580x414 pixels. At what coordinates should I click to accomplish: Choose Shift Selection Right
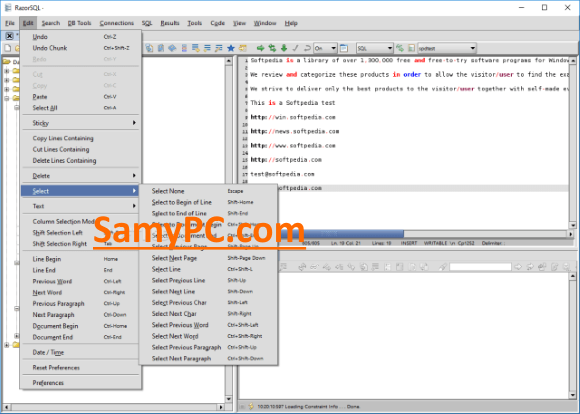[80, 243]
